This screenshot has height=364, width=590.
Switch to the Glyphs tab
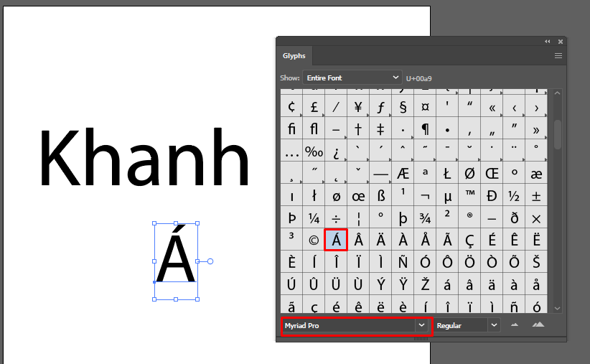tap(294, 56)
